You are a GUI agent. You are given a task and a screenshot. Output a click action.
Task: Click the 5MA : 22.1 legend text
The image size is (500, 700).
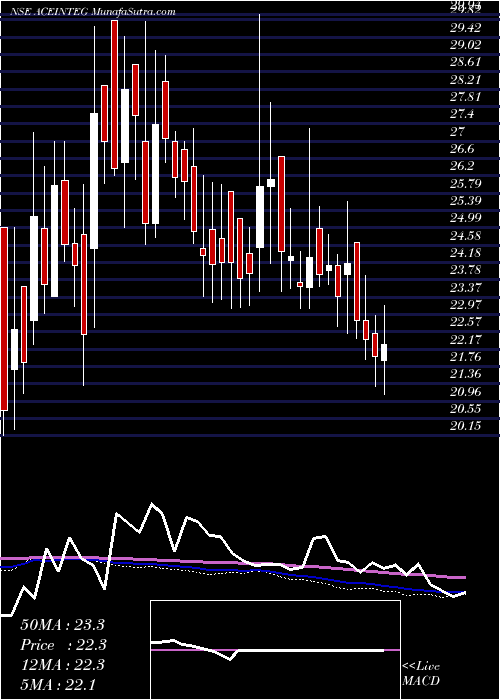57,684
